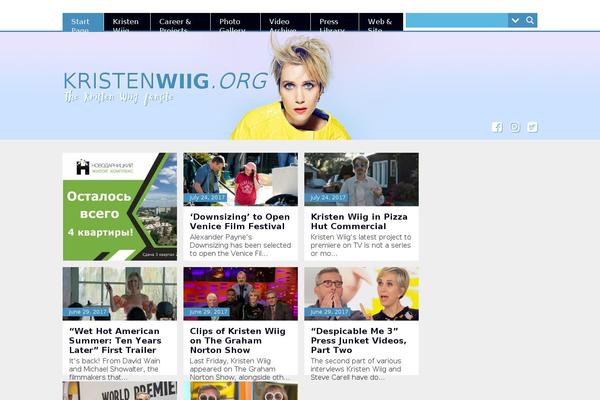Open the Web & Site menu item
This screenshot has height=400, width=600.
(381, 22)
